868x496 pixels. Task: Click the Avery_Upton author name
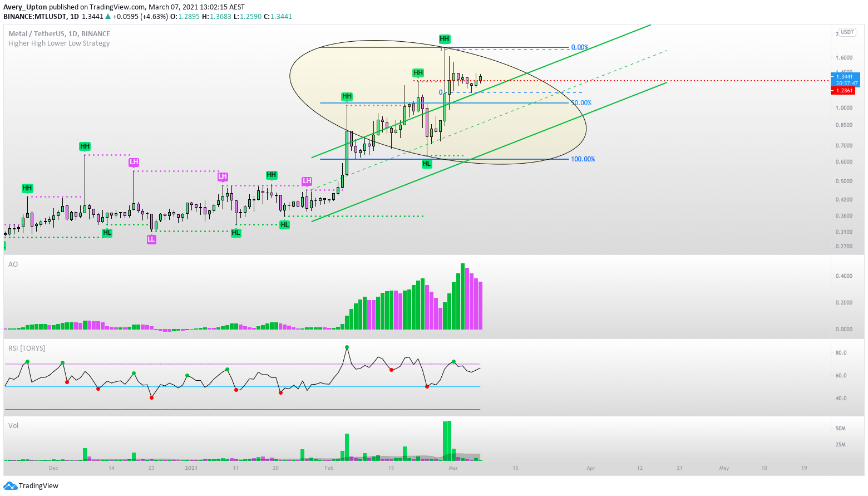25,7
